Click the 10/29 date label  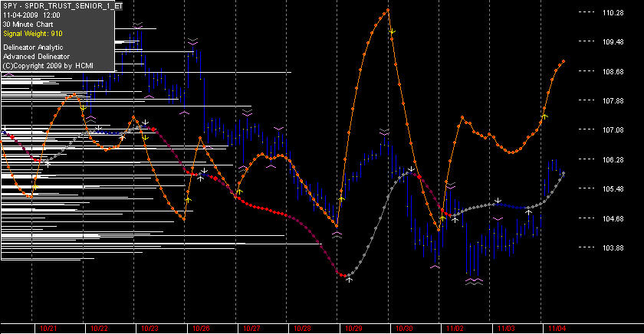pyautogui.click(x=353, y=329)
